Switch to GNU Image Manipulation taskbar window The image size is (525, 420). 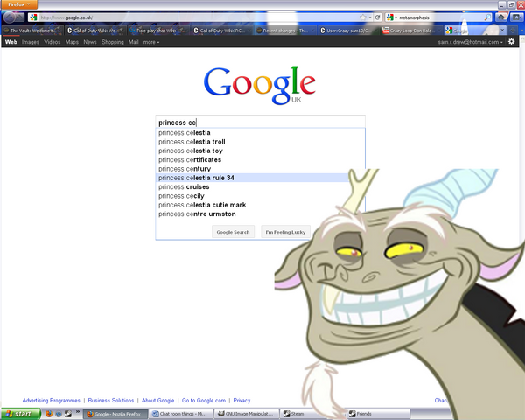(x=247, y=414)
